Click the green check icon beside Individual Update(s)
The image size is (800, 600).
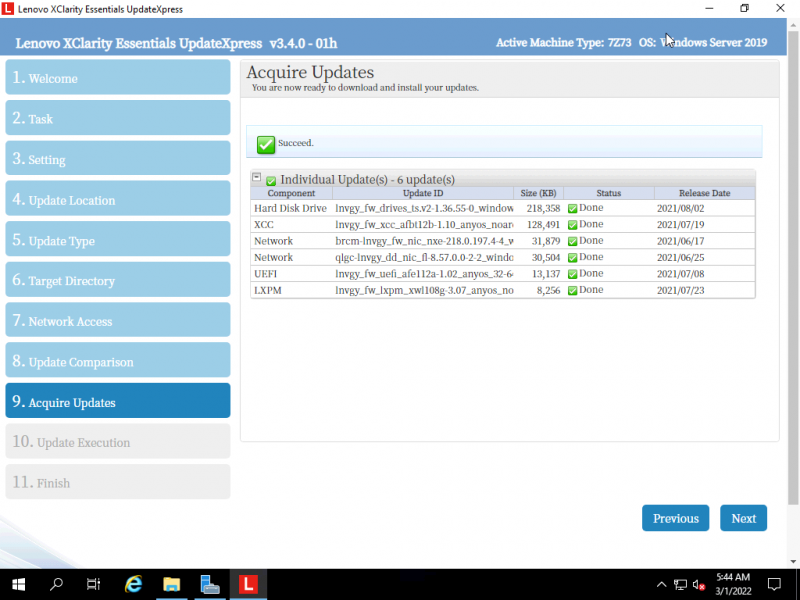pyautogui.click(x=271, y=181)
